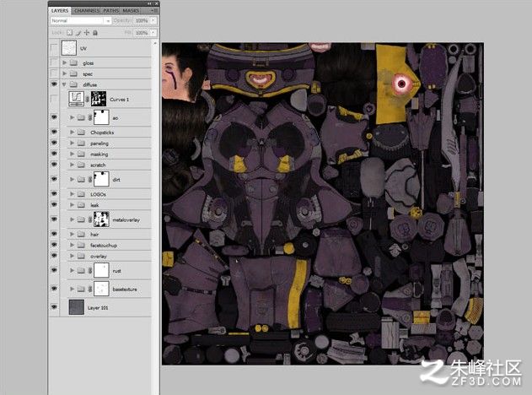Select the paneling group name

tap(99, 143)
